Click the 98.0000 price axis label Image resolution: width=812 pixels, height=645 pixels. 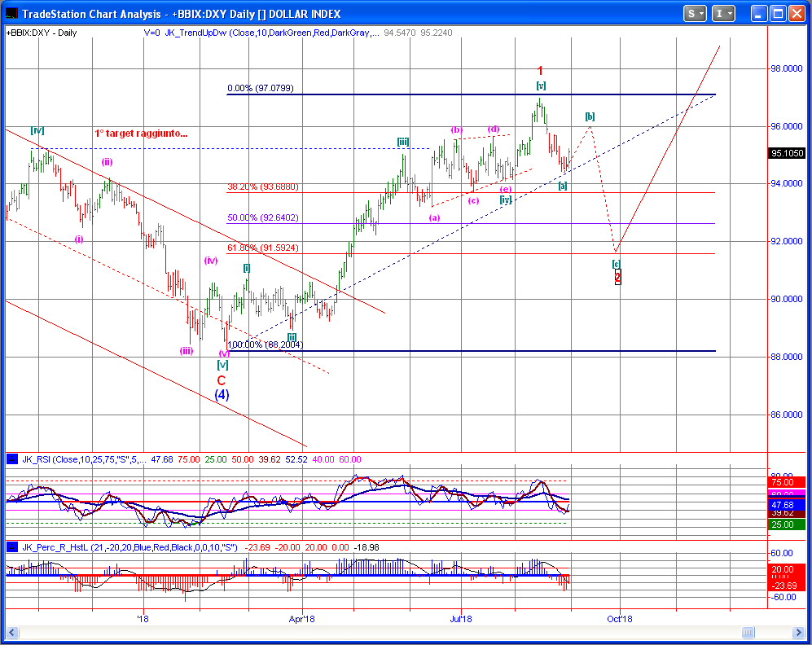787,68
